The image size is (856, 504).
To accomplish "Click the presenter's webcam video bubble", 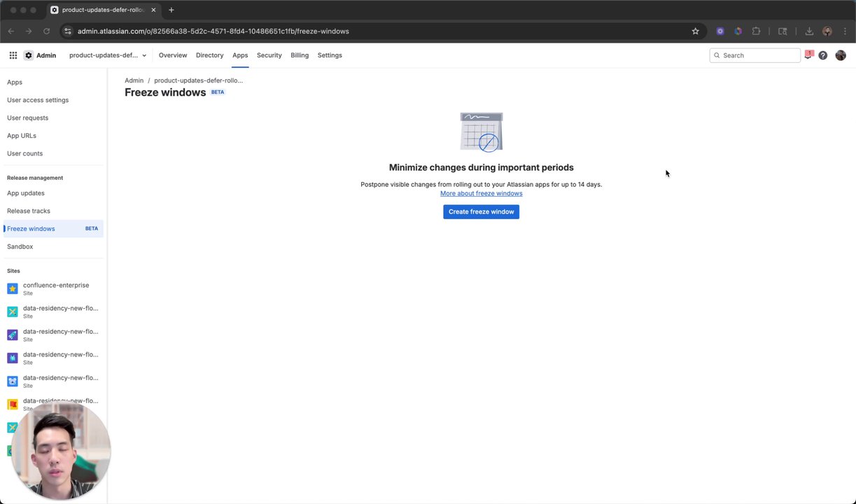I will 61,450.
